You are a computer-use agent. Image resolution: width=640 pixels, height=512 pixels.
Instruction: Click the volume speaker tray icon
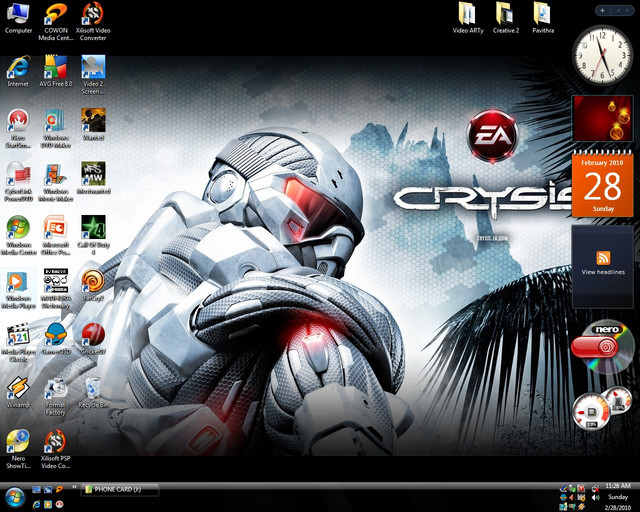(596, 498)
